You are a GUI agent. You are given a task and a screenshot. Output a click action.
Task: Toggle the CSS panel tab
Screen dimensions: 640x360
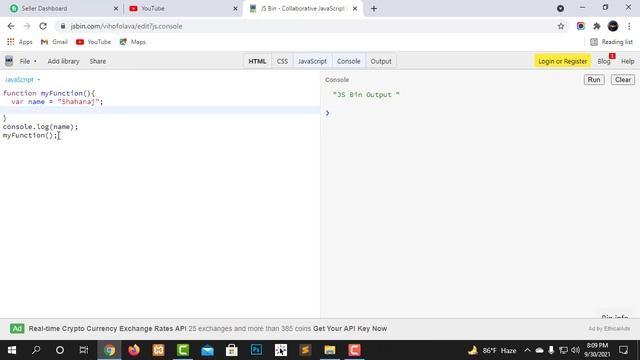pos(282,61)
